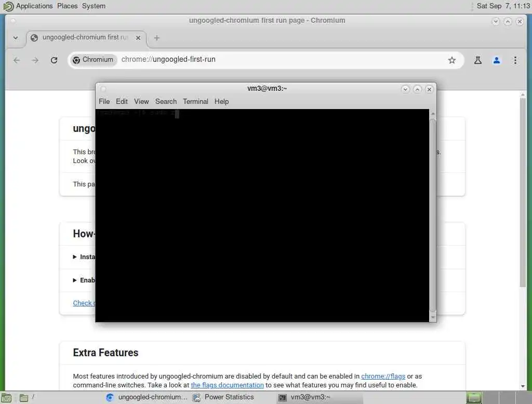Switch to Power Statistics taskbar entry
The height and width of the screenshot is (404, 532).
click(223, 397)
